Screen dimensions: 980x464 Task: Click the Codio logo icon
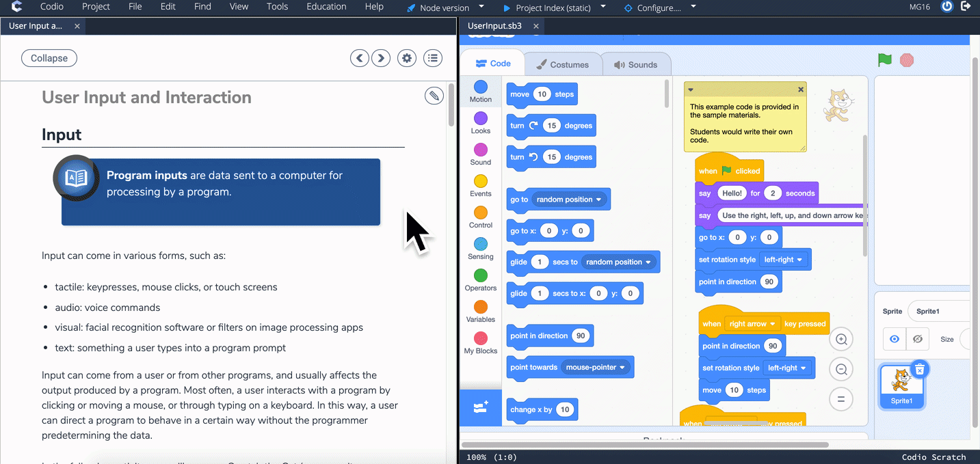point(17,7)
